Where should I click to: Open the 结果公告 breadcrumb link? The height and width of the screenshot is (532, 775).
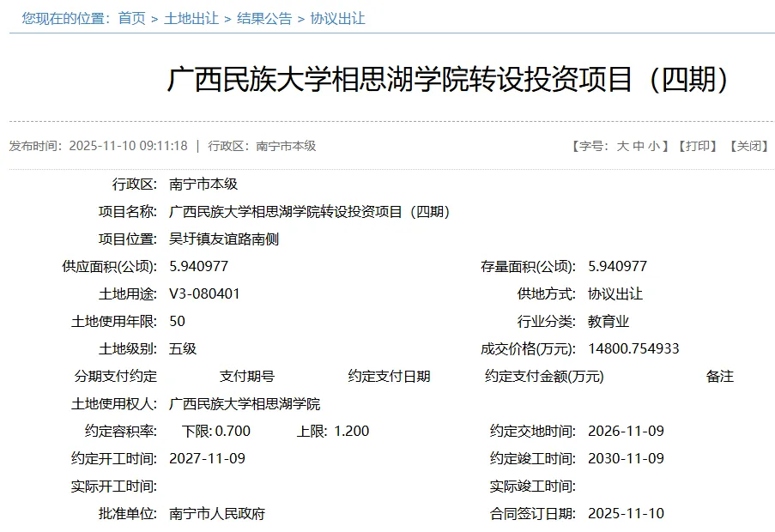click(264, 19)
